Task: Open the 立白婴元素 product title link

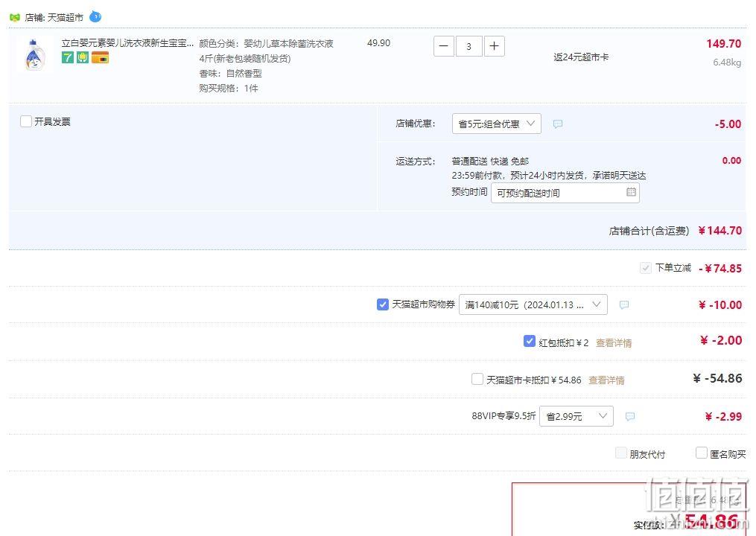Action: [127, 43]
